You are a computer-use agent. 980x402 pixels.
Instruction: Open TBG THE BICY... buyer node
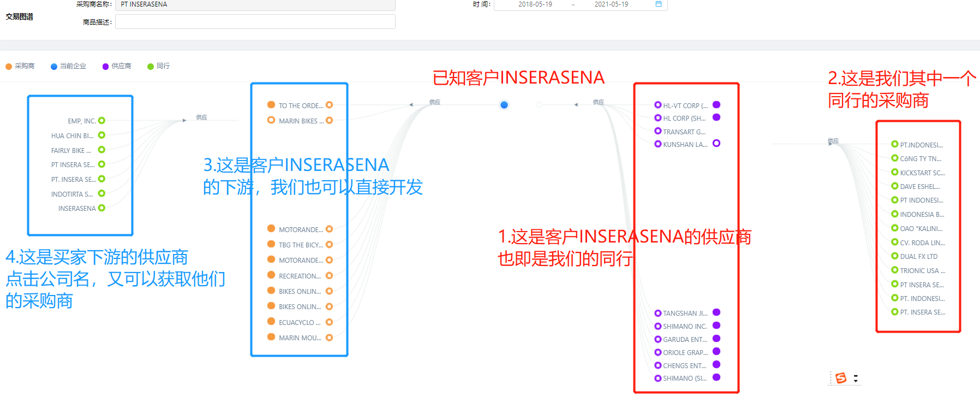tap(271, 244)
